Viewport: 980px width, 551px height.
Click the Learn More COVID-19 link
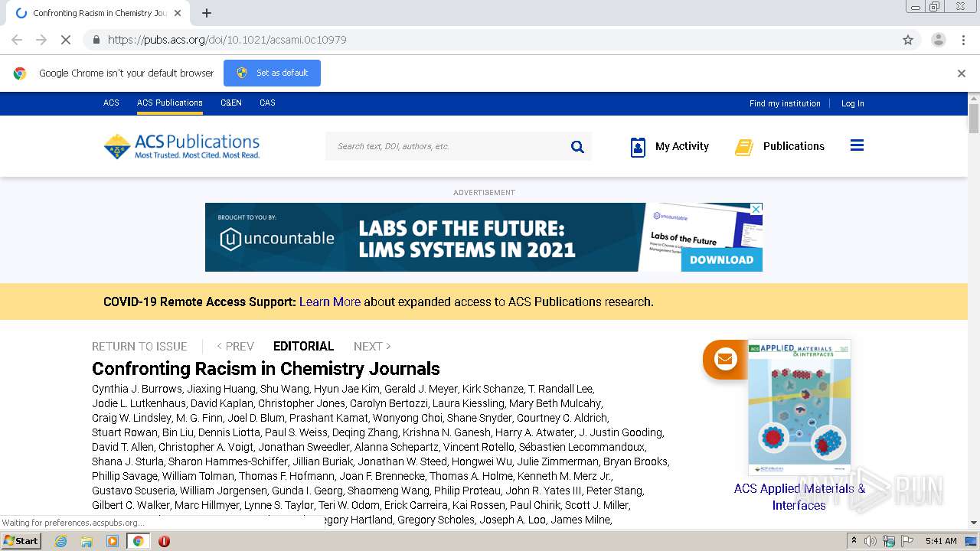330,302
